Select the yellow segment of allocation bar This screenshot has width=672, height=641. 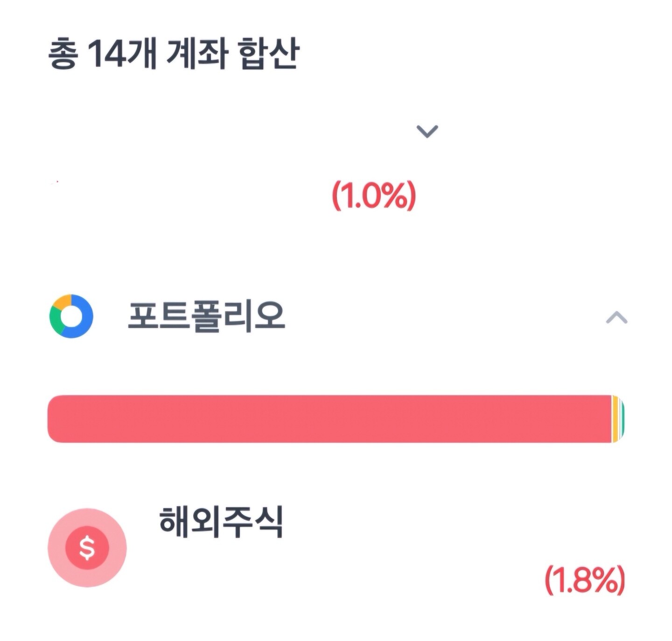tap(616, 418)
